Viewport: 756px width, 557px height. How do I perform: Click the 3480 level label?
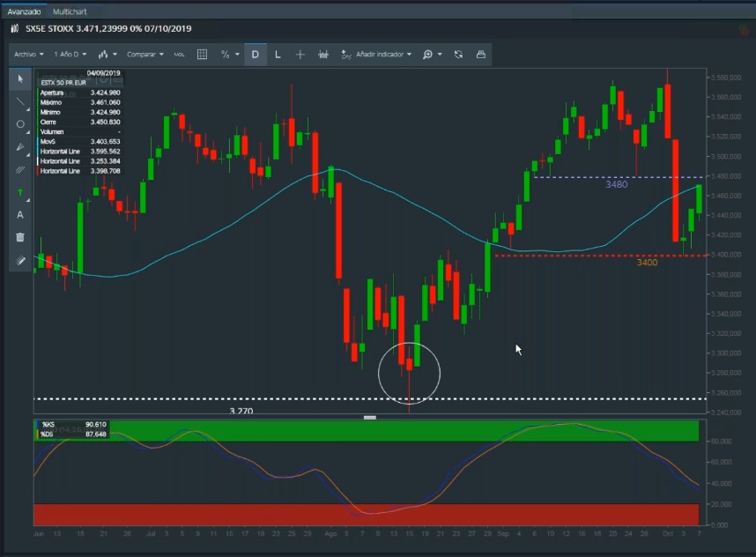tap(617, 184)
